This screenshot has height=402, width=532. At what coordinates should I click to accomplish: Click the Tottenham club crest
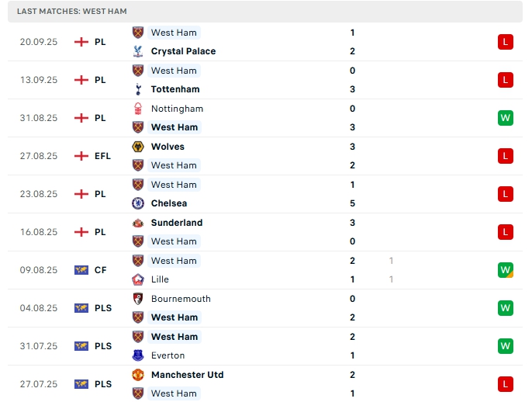click(x=139, y=89)
